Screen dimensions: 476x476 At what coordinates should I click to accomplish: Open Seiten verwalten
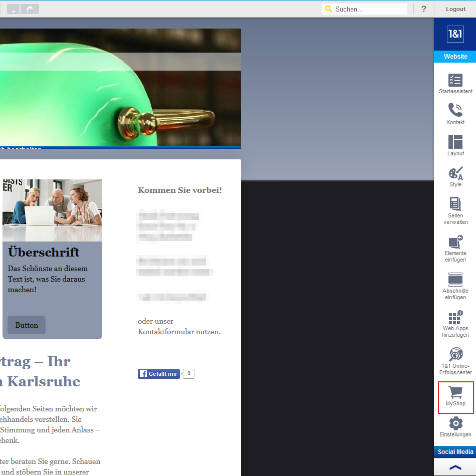click(x=455, y=210)
